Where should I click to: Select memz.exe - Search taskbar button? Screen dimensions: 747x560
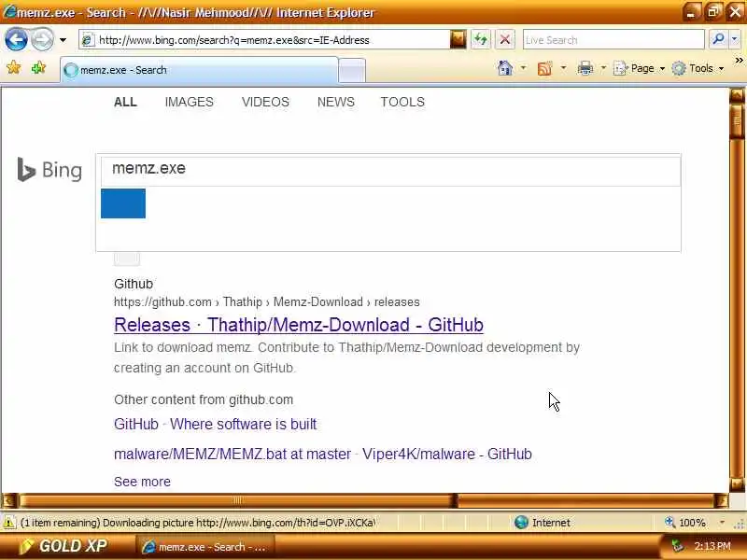click(x=205, y=547)
